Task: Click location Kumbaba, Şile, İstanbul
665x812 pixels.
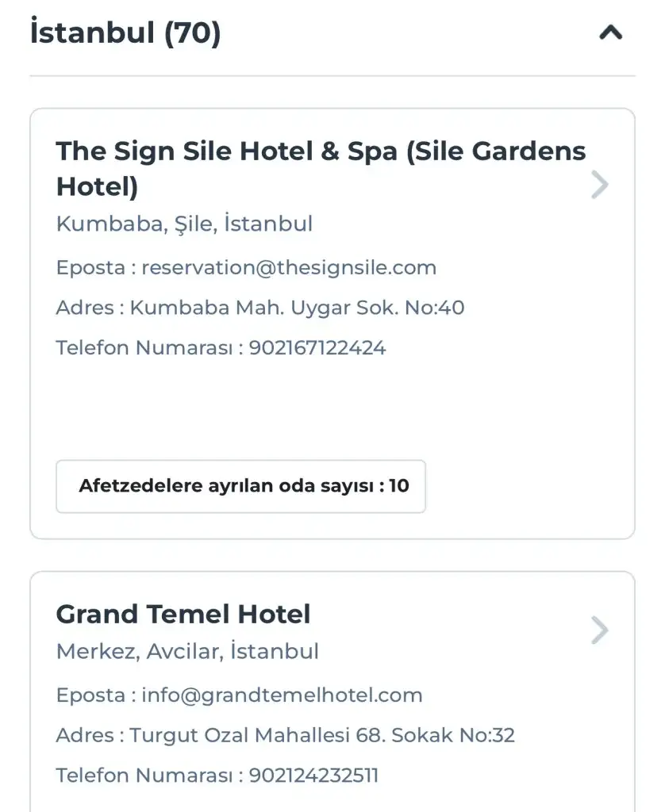Action: (184, 224)
